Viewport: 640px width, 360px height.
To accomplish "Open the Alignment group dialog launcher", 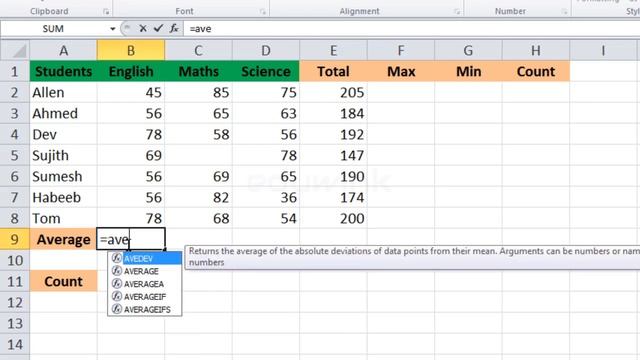I will click(457, 12).
